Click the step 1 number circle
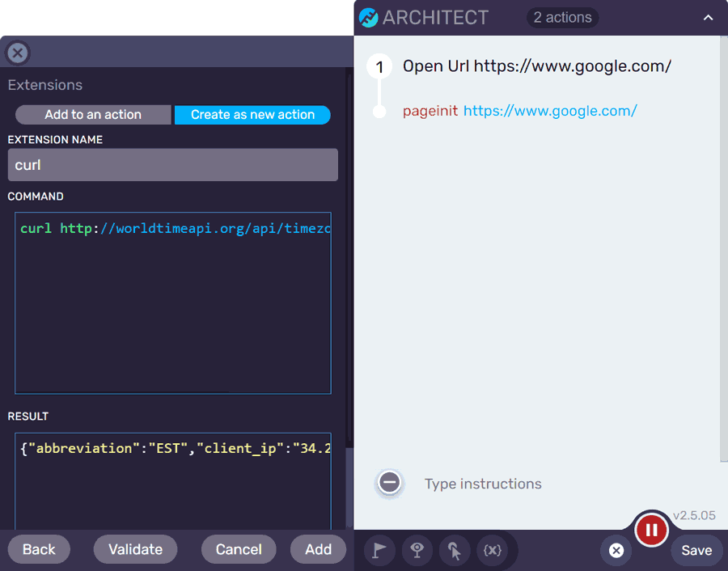This screenshot has height=571, width=728. [x=379, y=67]
